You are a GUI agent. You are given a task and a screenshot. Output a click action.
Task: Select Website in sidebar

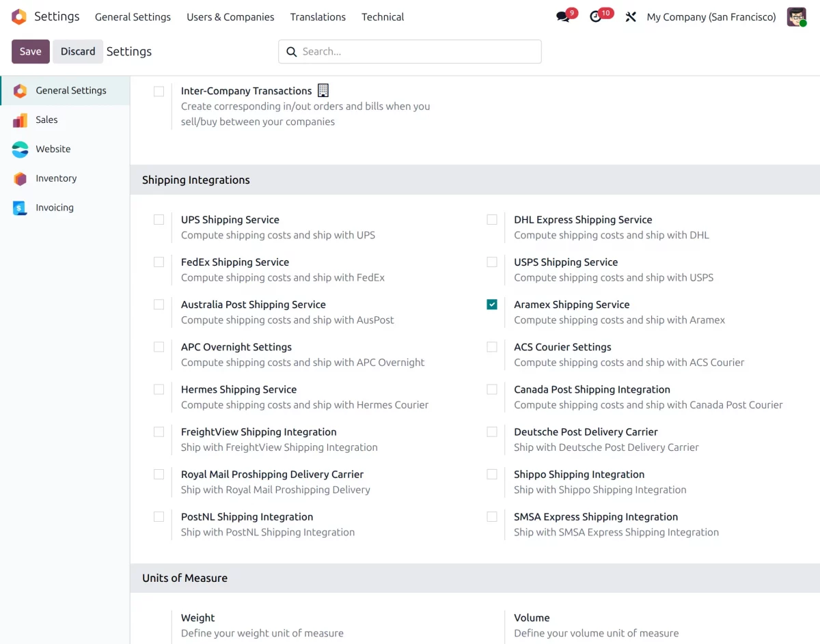[65, 150]
